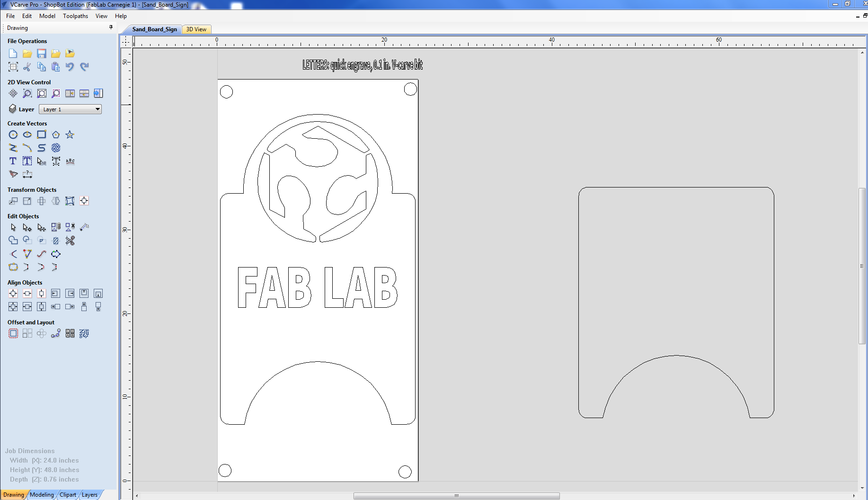Ungroup objects with the X icon

[x=70, y=227]
